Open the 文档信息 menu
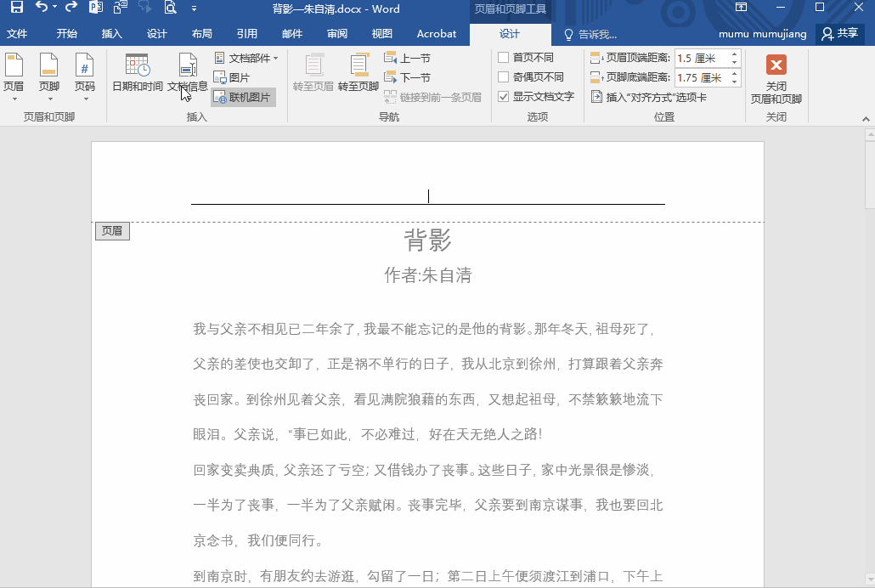The height and width of the screenshot is (588, 875). pos(188,72)
